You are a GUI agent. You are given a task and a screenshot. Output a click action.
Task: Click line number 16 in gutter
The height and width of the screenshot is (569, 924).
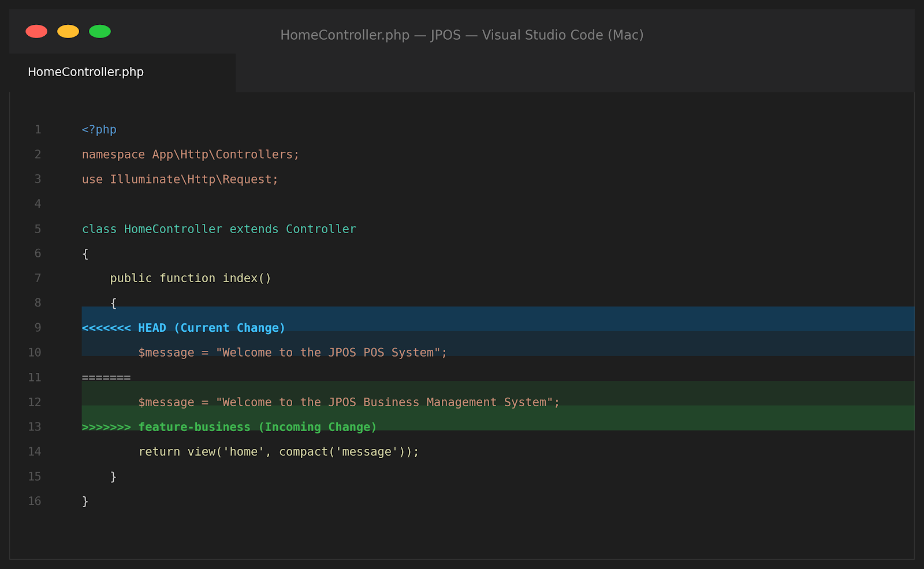coord(35,501)
